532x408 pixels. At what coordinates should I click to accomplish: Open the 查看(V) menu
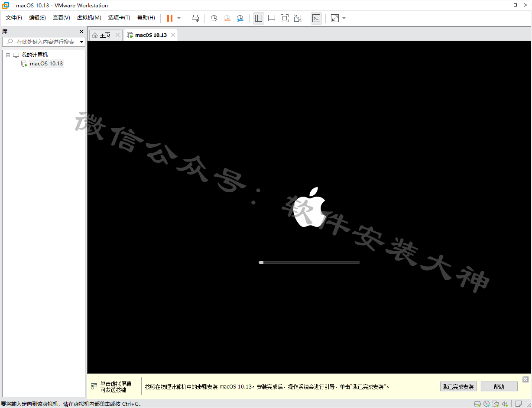[62, 18]
